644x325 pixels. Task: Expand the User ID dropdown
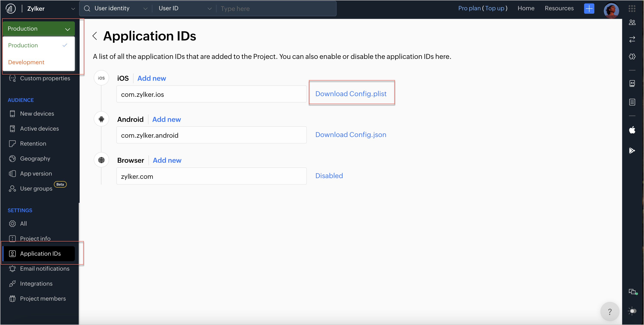pyautogui.click(x=185, y=9)
